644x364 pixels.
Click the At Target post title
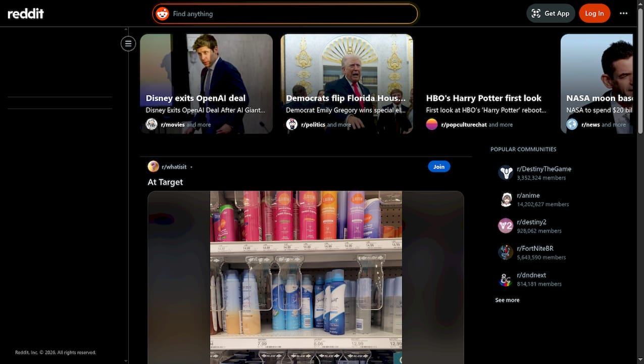tap(165, 182)
